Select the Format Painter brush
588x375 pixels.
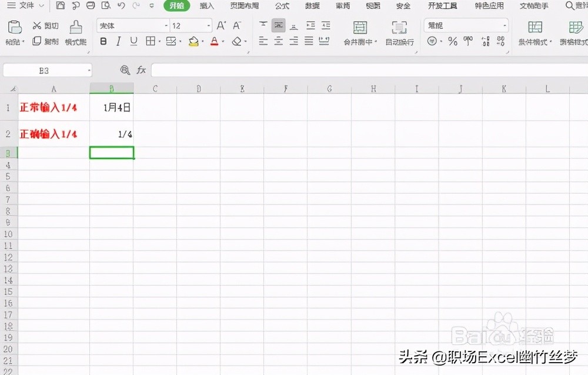point(76,28)
